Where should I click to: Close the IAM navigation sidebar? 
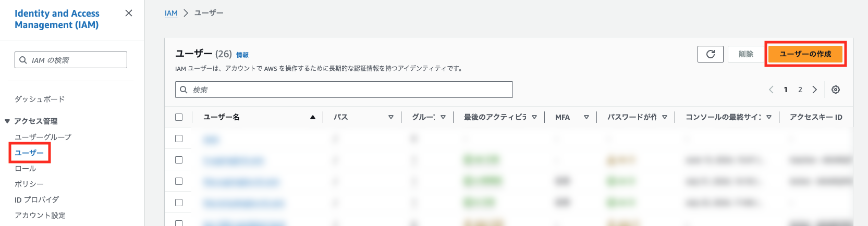click(x=129, y=13)
